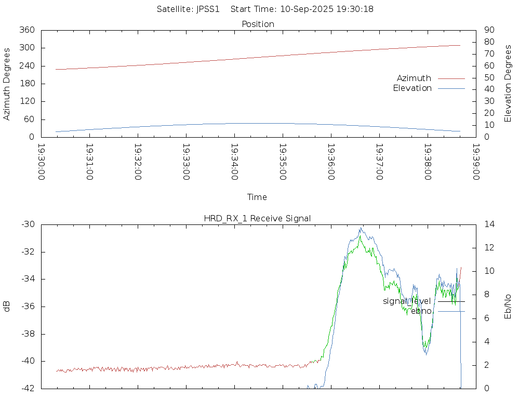Click the 14 tick on the Eb/No axis
Viewport: 532px width, 399px height.
click(x=489, y=224)
